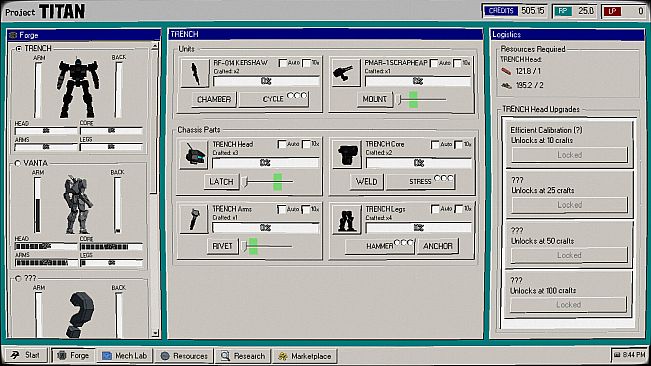Select the TRENCH Core part icon
This screenshot has width=651, height=366.
pyautogui.click(x=347, y=154)
